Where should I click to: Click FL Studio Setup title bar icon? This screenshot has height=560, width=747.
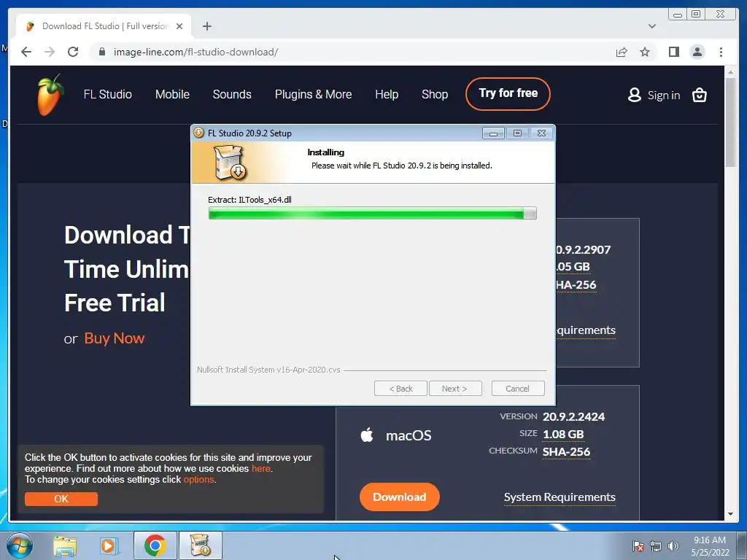[x=198, y=133]
